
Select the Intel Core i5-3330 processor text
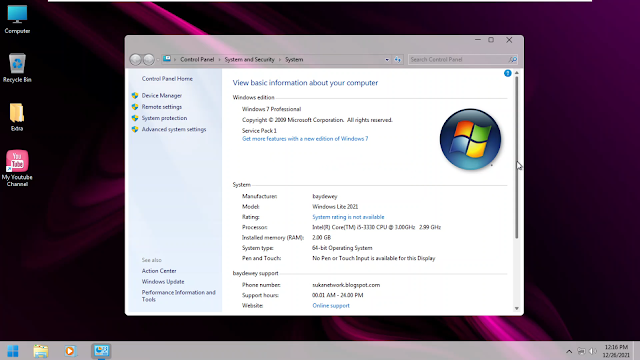click(376, 227)
